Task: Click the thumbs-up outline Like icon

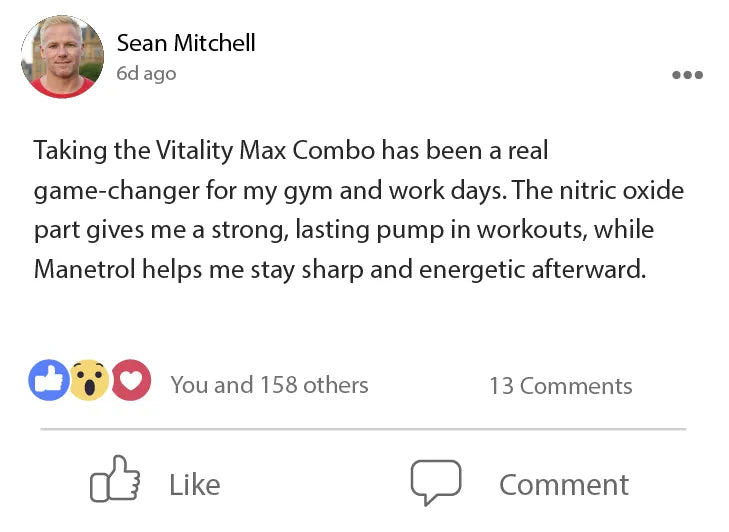Action: pos(115,481)
